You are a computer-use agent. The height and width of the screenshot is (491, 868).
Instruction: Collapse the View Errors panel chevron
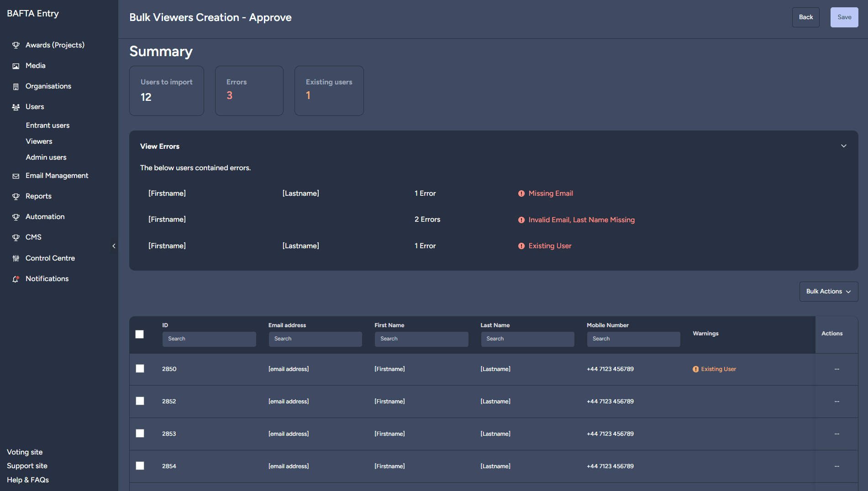pos(843,146)
